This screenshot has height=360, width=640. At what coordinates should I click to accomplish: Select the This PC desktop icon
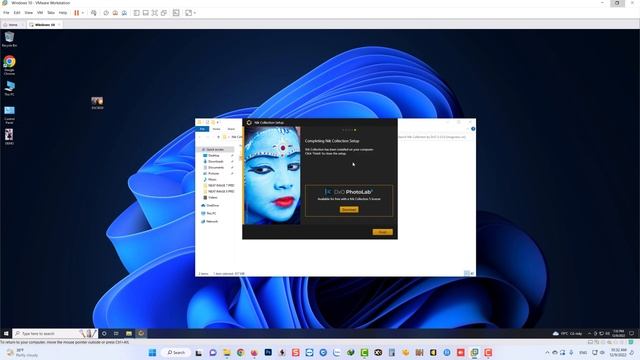(x=9, y=88)
